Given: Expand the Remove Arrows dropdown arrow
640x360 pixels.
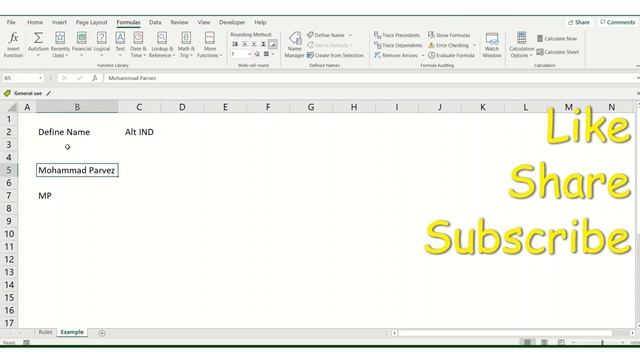Looking at the screenshot, I should click(422, 55).
